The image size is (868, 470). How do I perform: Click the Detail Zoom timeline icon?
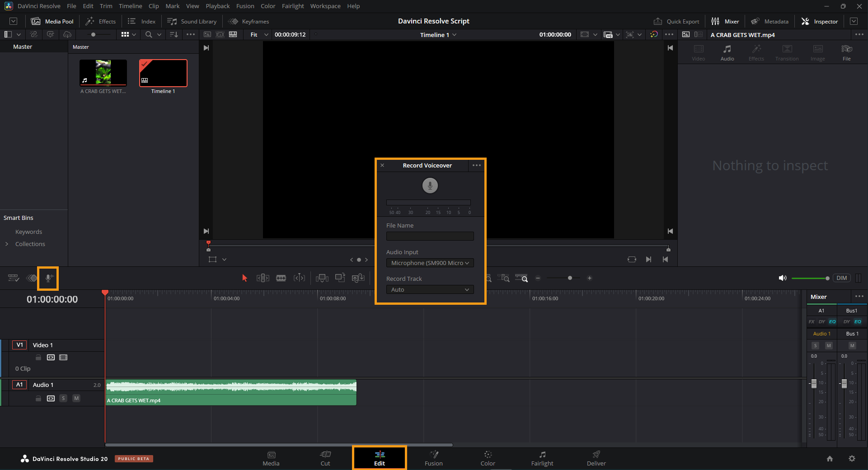[x=503, y=278]
